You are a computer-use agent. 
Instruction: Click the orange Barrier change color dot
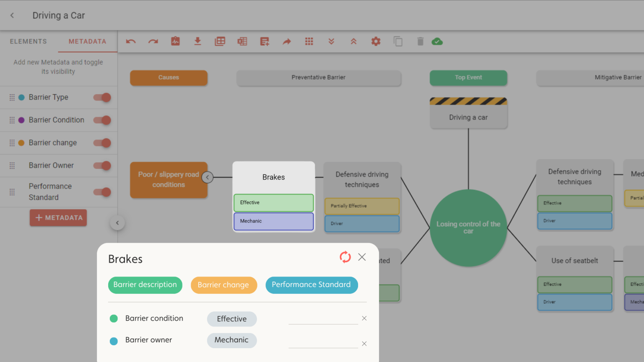coord(21,143)
